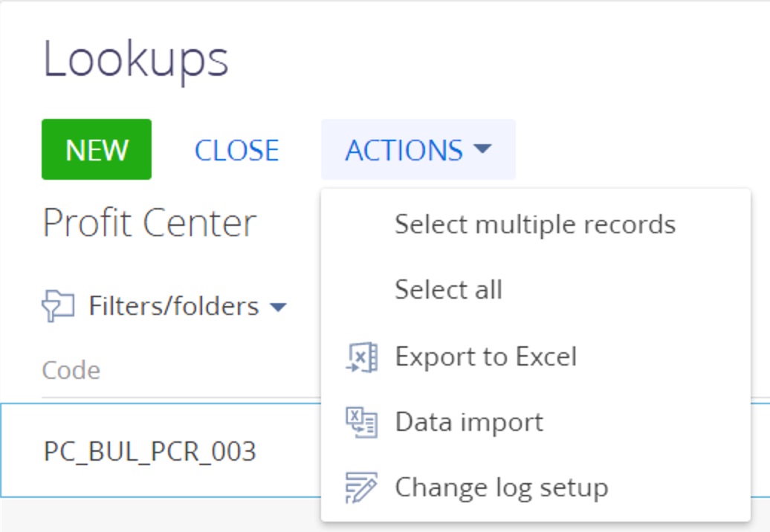770x532 pixels.
Task: Open Change log setup menu text
Action: 502,488
